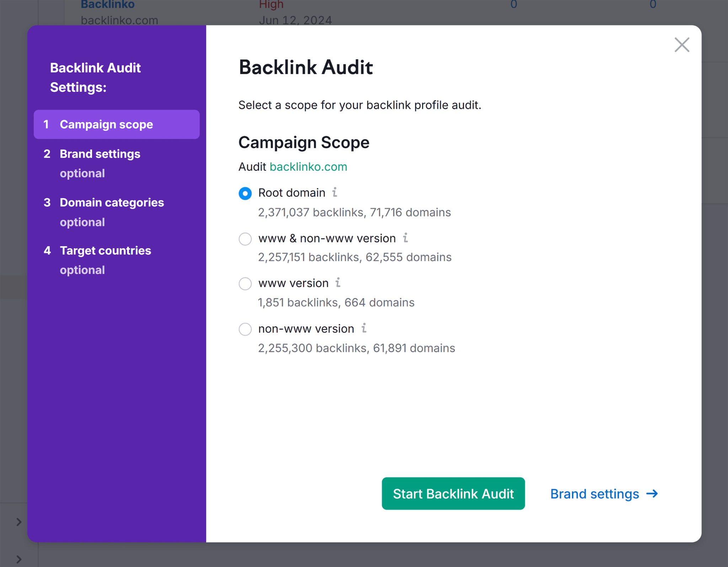Select the non-www version radio button

click(246, 328)
